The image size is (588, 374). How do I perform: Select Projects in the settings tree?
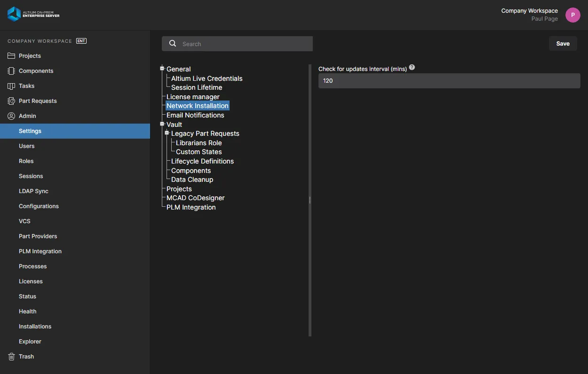point(179,189)
